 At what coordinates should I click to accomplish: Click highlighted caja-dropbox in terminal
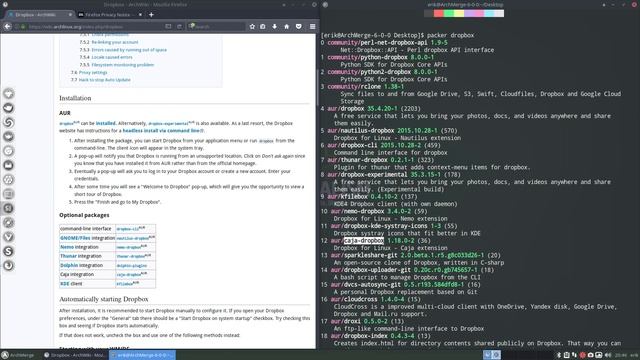pyautogui.click(x=364, y=241)
